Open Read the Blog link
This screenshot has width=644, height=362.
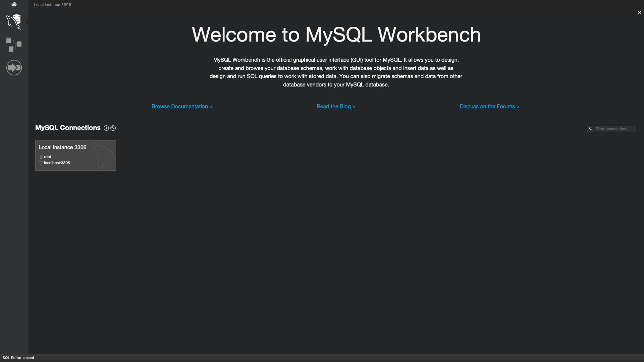[x=336, y=107]
